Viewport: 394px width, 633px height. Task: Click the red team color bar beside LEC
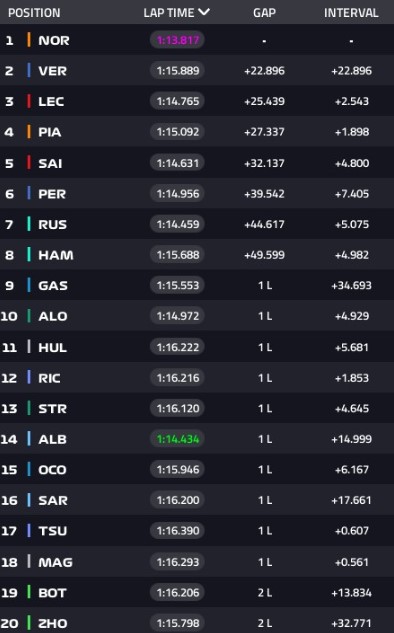click(x=29, y=101)
